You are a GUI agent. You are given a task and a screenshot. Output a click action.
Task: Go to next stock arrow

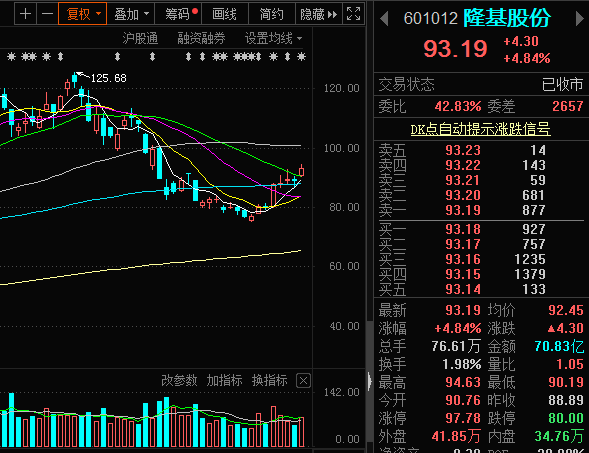(x=580, y=18)
